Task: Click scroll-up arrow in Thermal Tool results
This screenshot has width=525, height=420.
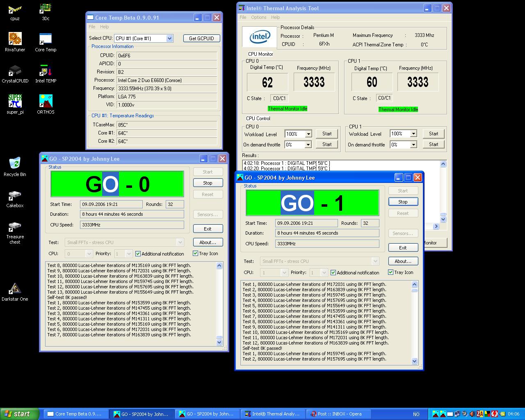Action: click(443, 164)
